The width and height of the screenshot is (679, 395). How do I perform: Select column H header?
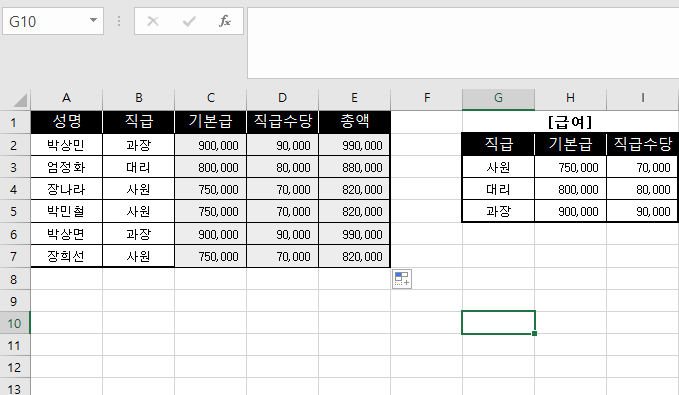click(x=570, y=99)
